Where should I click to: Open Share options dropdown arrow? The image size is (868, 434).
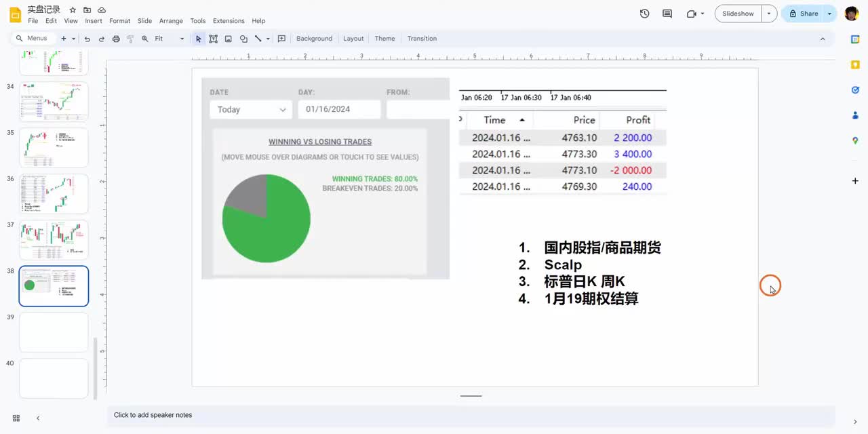830,14
